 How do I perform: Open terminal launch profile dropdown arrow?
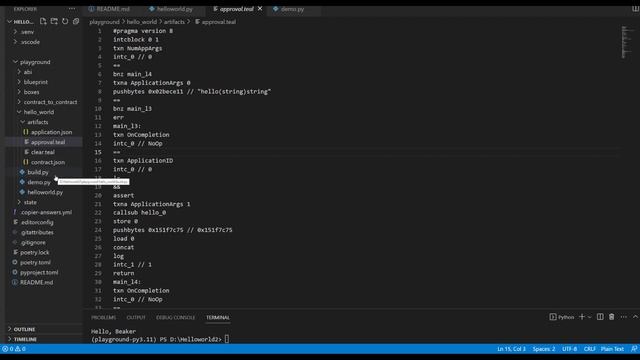pos(589,317)
